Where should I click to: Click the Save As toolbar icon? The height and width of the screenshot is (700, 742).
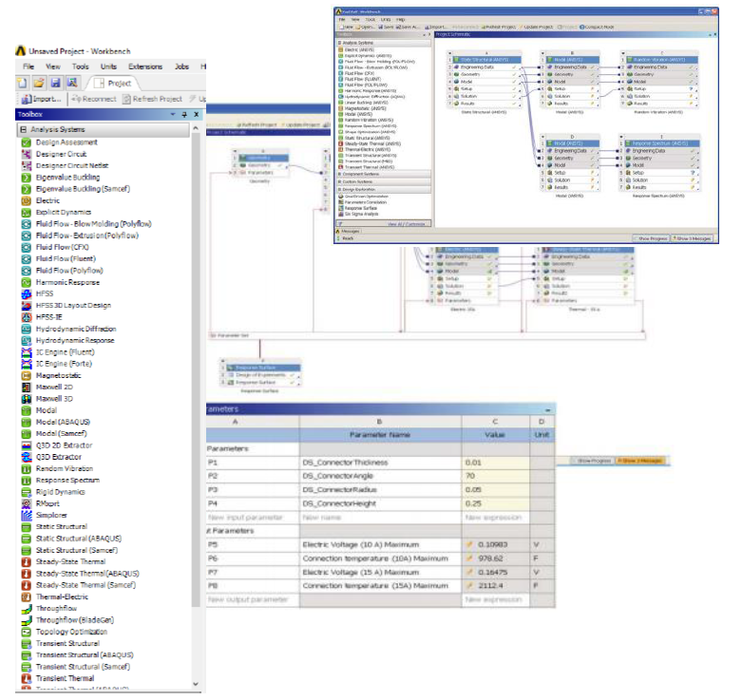(x=72, y=84)
